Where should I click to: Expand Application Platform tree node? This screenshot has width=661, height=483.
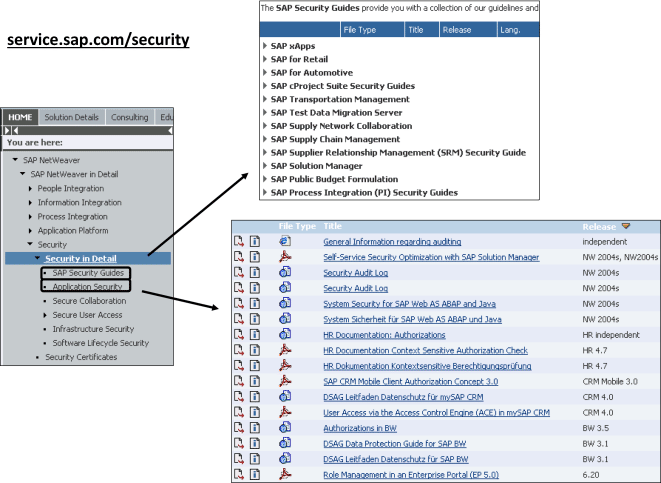[30, 231]
